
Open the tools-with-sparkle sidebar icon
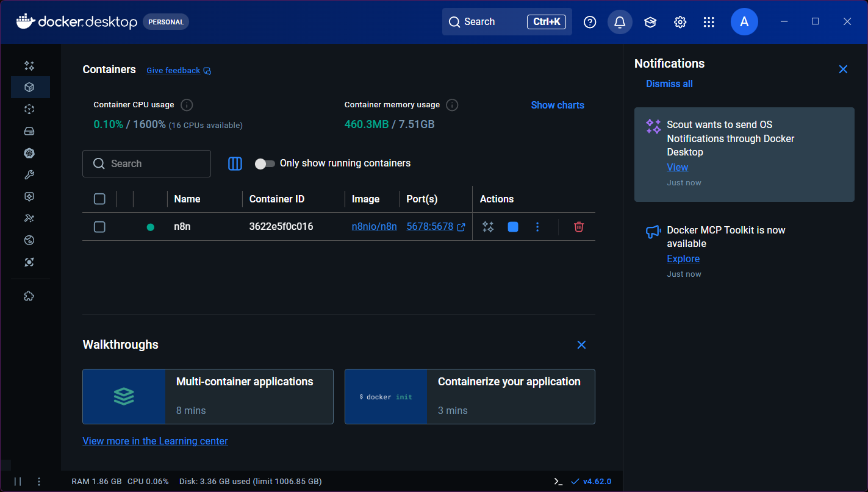pos(29,218)
